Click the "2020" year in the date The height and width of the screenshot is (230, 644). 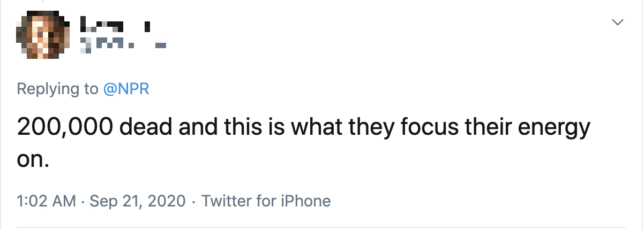click(166, 201)
